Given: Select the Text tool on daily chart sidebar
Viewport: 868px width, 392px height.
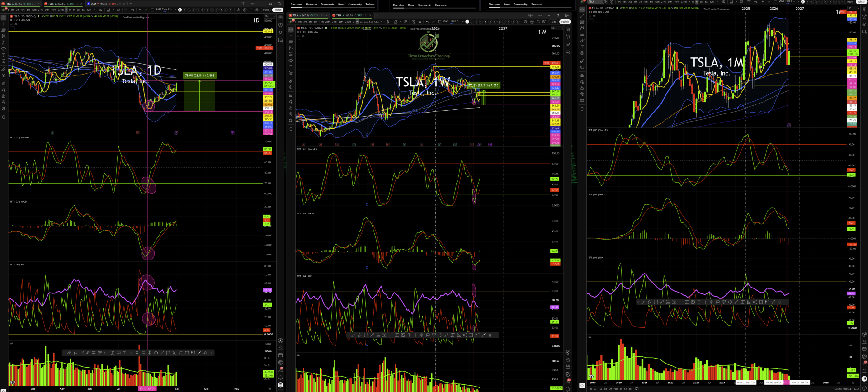Looking at the screenshot, I should (4, 55).
